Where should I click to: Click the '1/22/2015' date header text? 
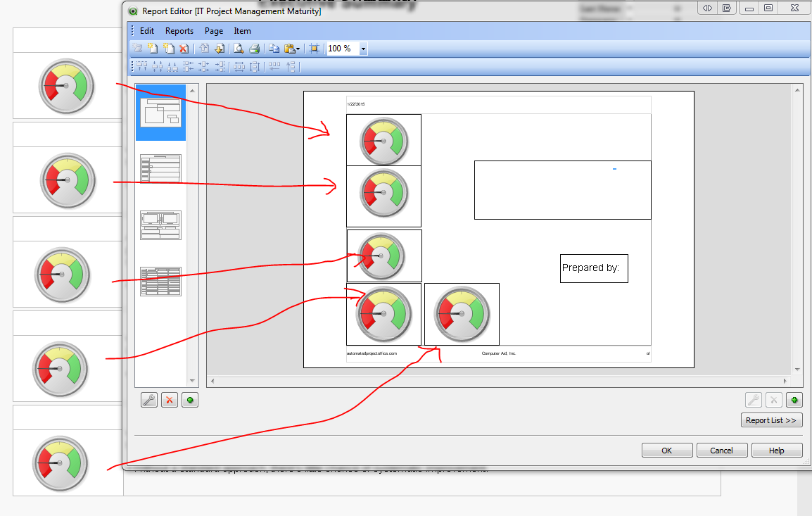pyautogui.click(x=356, y=104)
